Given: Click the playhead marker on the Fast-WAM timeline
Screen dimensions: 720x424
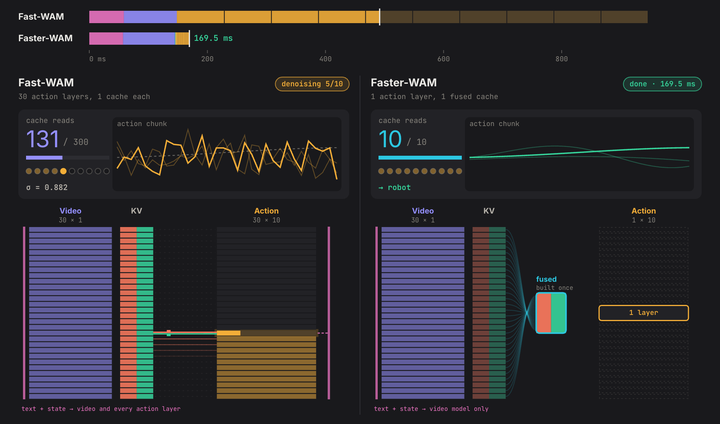Looking at the screenshot, I should coord(379,17).
